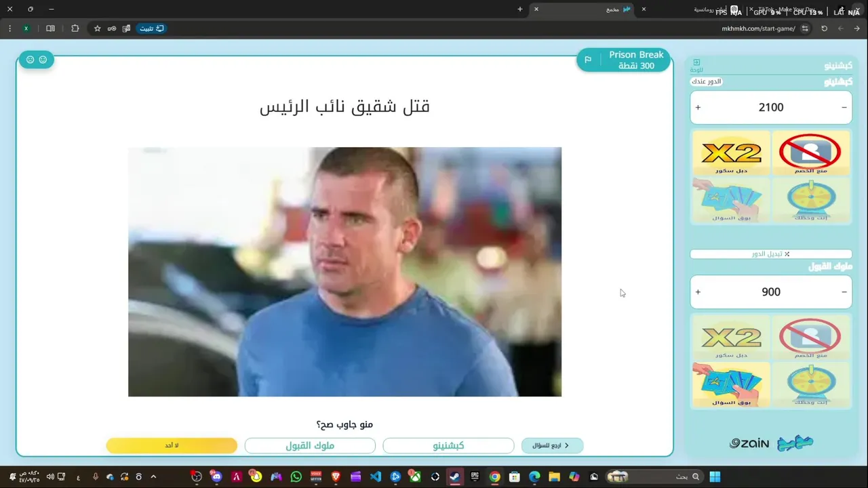This screenshot has height=488, width=868.
Task: Open the clock and date in taskbar
Action: pyautogui.click(x=28, y=477)
